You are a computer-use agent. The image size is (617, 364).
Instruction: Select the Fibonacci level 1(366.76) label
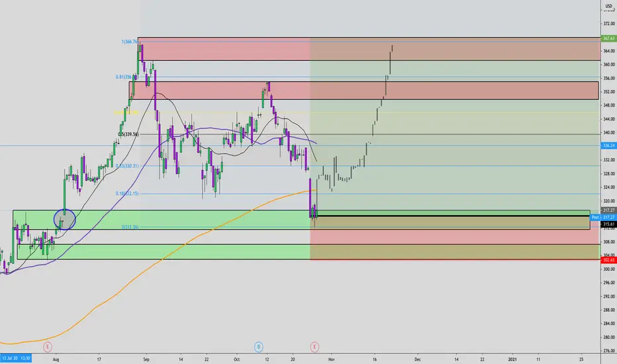coord(130,41)
